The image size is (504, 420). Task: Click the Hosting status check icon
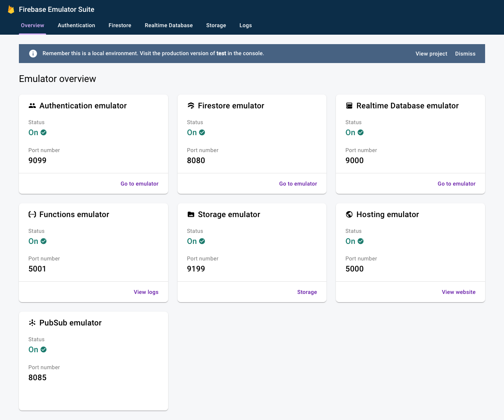[x=361, y=241]
